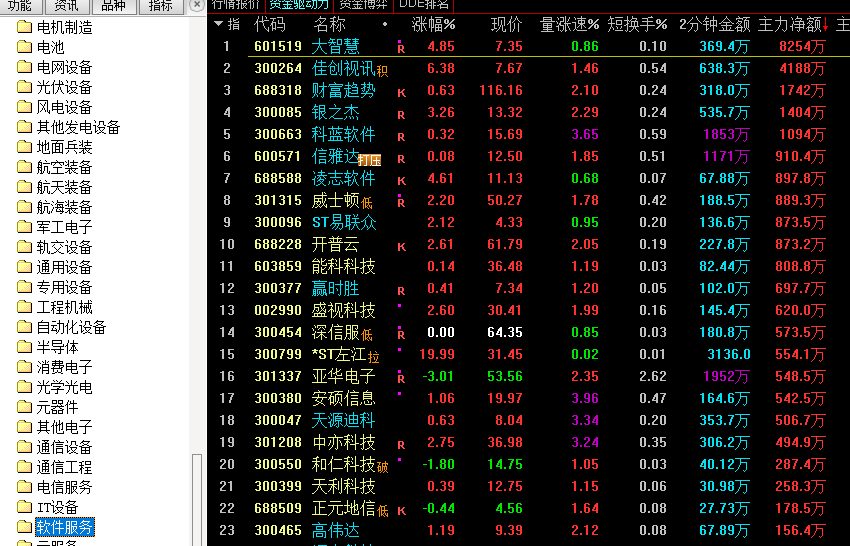Click stock name 高伟达
Image resolution: width=850 pixels, height=546 pixels.
[335, 530]
